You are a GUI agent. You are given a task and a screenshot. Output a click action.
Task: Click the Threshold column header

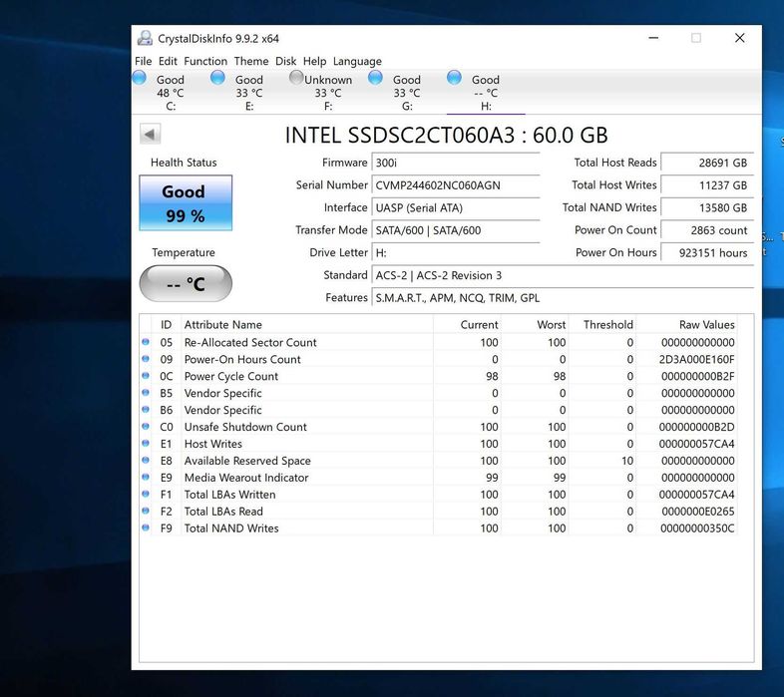point(602,324)
